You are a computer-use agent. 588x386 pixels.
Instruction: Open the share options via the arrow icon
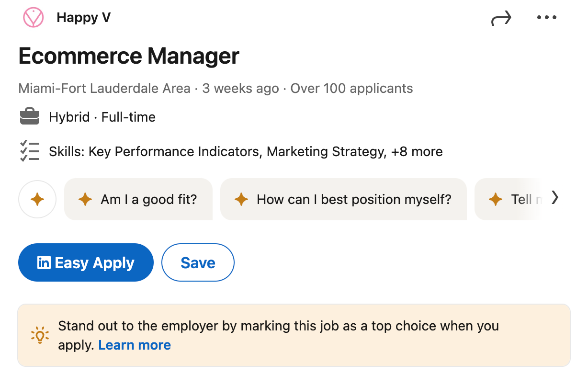pyautogui.click(x=501, y=18)
